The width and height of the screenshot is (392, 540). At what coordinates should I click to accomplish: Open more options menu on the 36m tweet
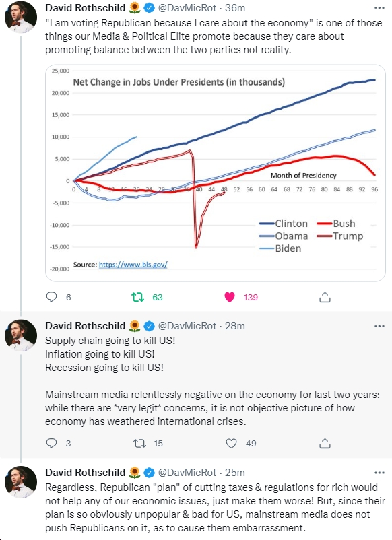pyautogui.click(x=379, y=8)
